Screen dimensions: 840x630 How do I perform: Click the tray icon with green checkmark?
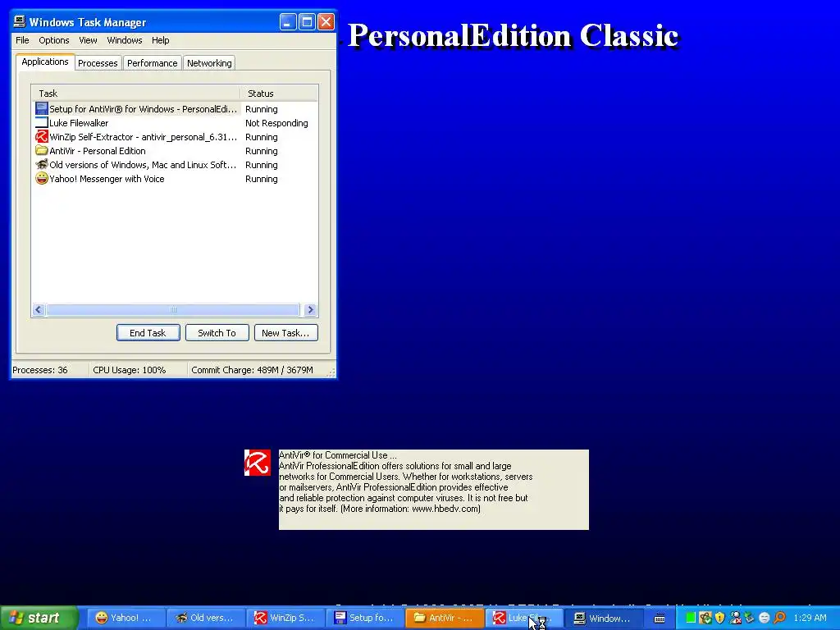coord(705,618)
